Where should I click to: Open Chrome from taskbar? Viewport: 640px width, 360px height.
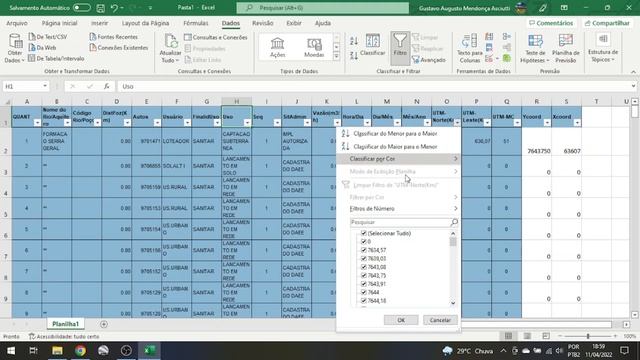pyautogui.click(x=80, y=351)
